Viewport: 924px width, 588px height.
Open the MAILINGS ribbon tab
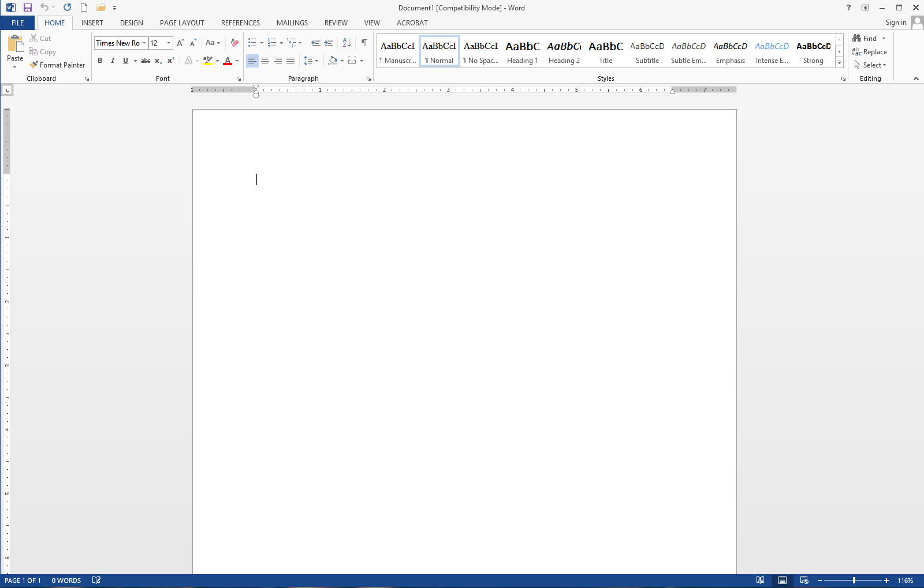(x=292, y=23)
